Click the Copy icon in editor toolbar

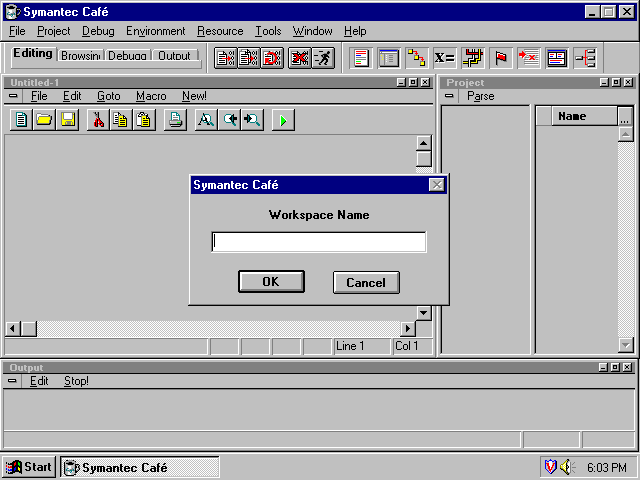point(121,120)
